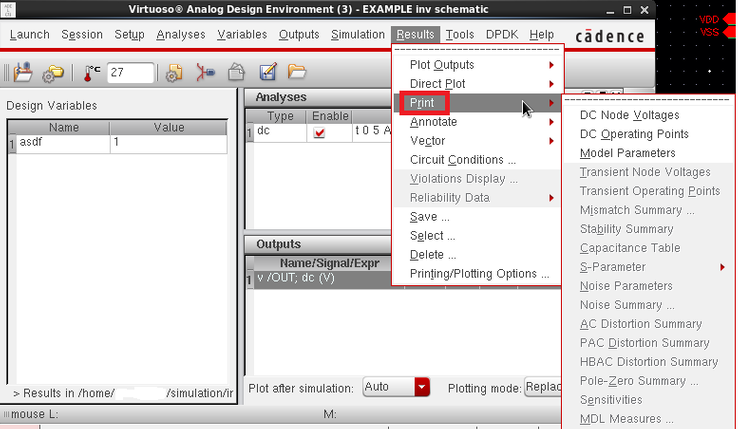Select Pole-Zero Summary entry

639,381
